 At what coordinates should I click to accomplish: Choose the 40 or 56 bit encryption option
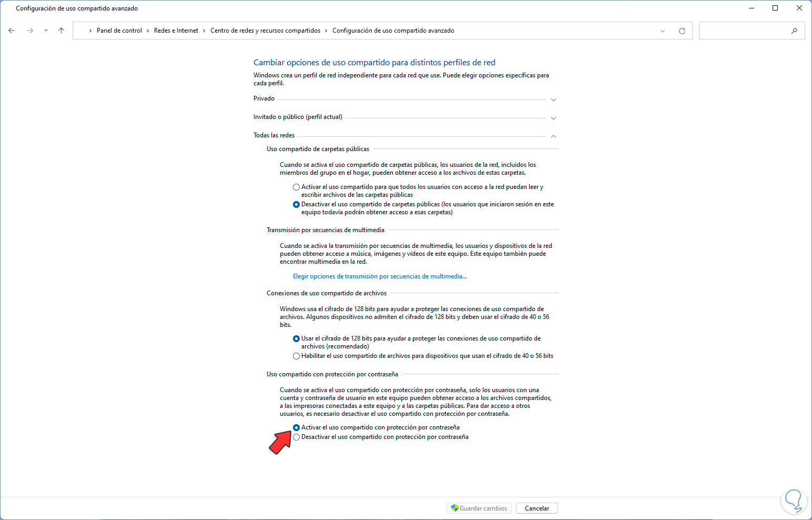[297, 356]
